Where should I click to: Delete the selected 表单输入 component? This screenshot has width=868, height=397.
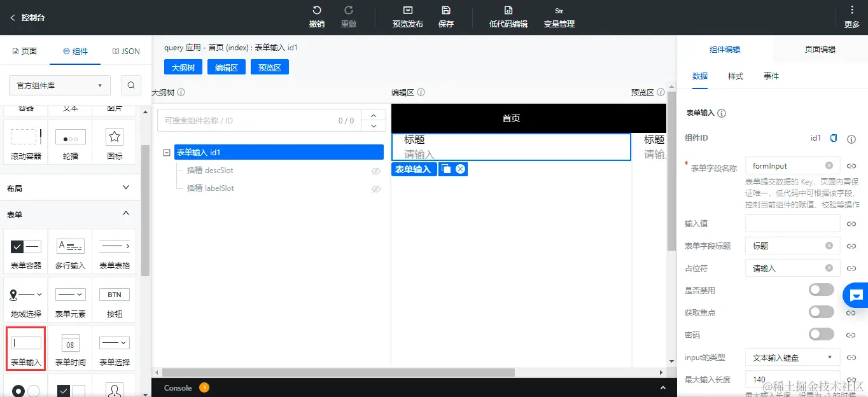point(461,169)
